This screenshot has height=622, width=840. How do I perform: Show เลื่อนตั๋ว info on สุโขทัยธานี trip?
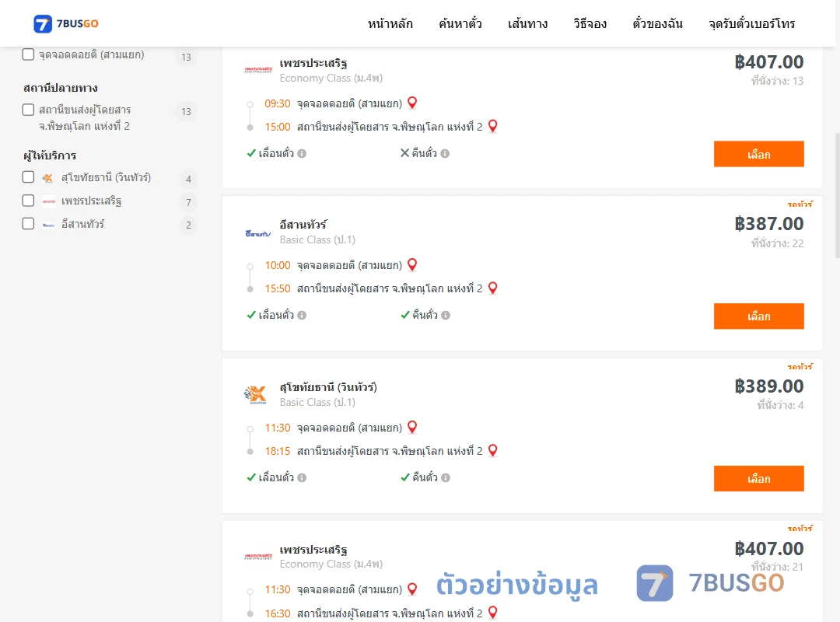tap(302, 478)
